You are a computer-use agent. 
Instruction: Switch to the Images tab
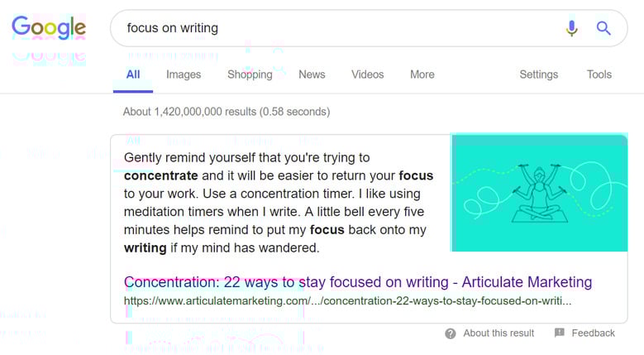pos(184,74)
